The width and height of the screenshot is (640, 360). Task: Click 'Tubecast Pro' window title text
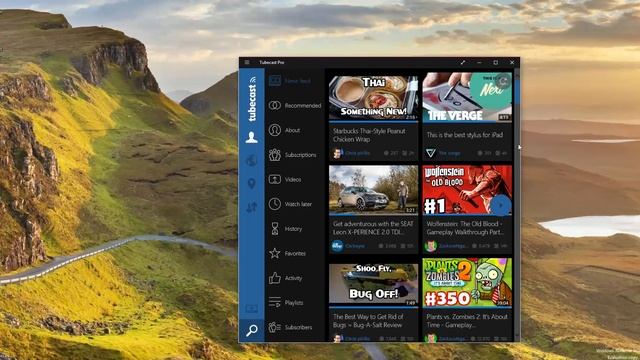pyautogui.click(x=272, y=62)
